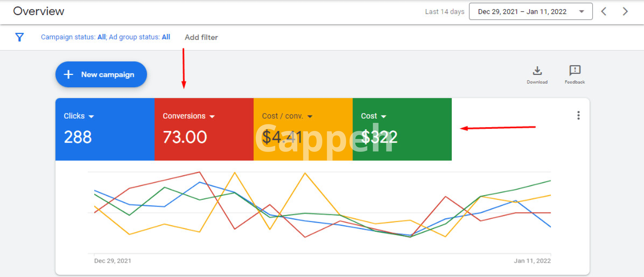Viewport: 644px width, 277px height.
Task: Open the three-dot more options menu
Action: 578,116
